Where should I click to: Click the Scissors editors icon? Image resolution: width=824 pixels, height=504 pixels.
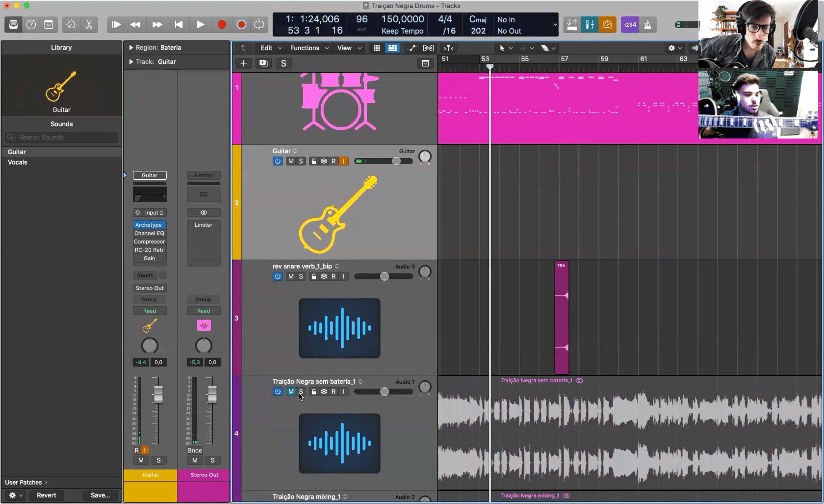(x=89, y=25)
